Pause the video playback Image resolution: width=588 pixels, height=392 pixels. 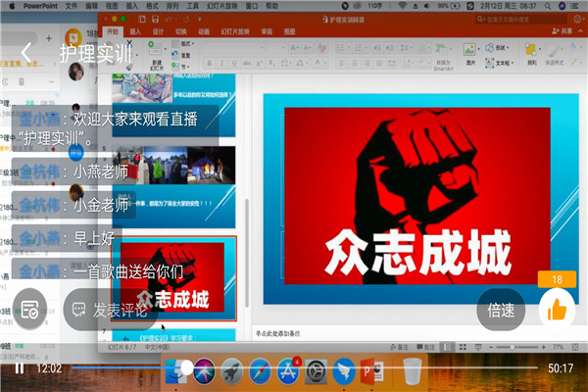pyautogui.click(x=20, y=368)
